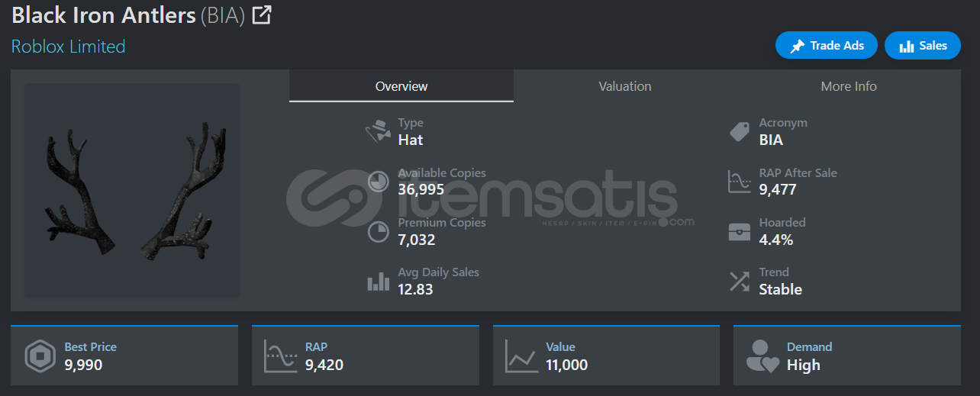This screenshot has width=980, height=396.
Task: Click the Type value Hat
Action: click(411, 140)
